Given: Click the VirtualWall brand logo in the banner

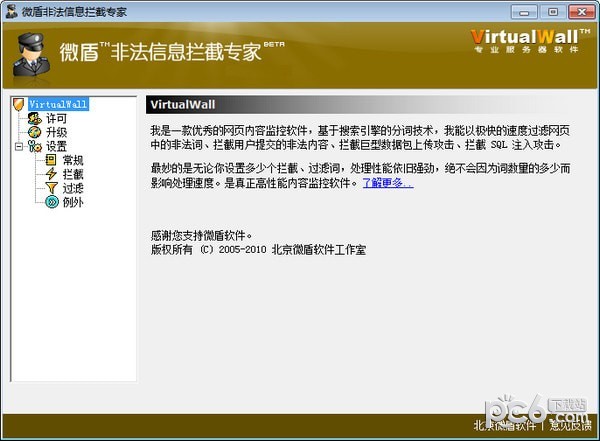Looking at the screenshot, I should (x=530, y=41).
